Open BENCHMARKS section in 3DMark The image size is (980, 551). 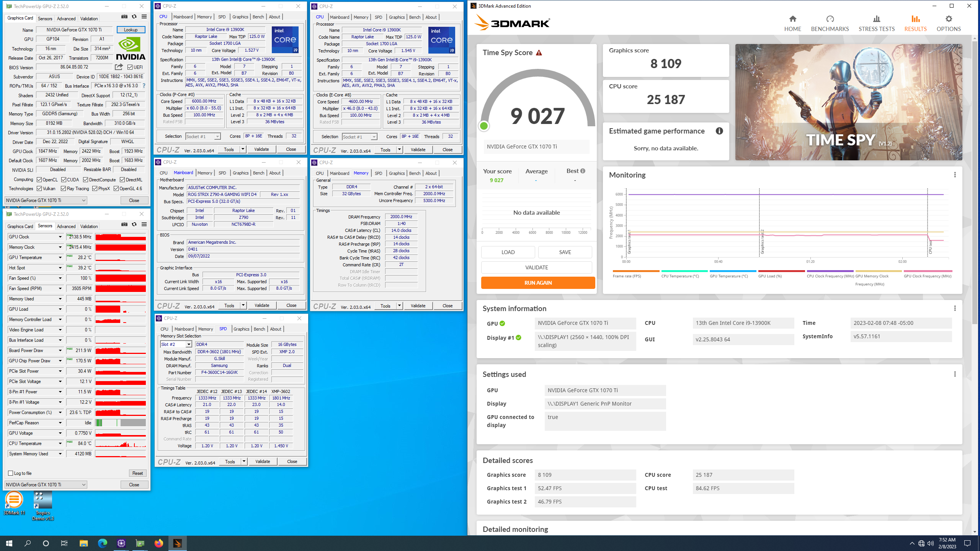point(830,23)
